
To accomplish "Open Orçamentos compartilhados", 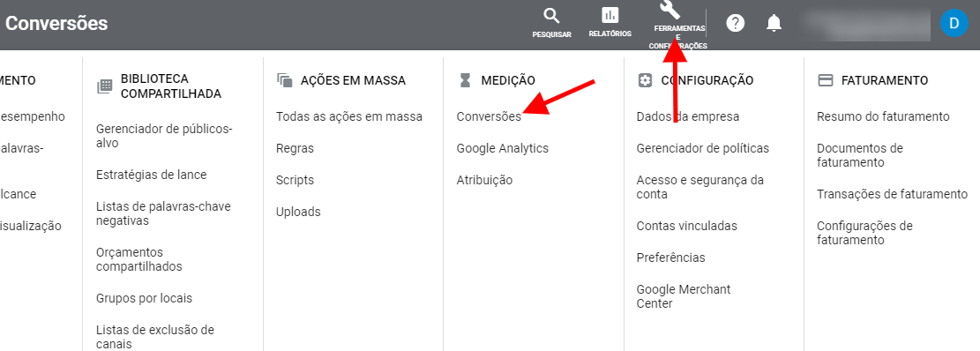I will point(139,260).
